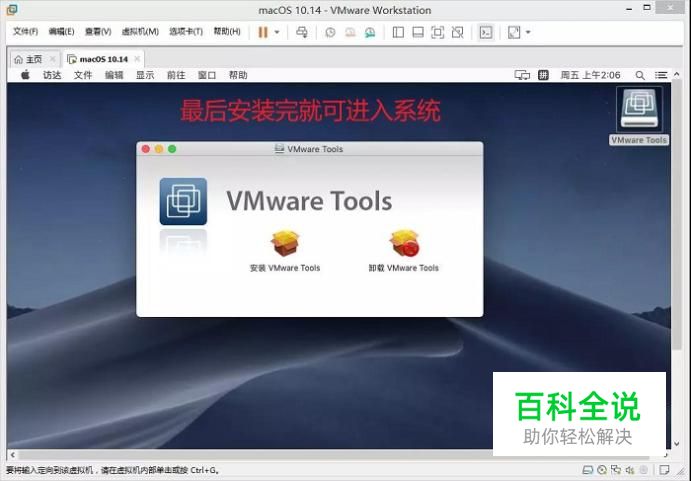Click the 周五 上午2:06 clock
Image resolution: width=691 pixels, height=481 pixels.
click(590, 75)
